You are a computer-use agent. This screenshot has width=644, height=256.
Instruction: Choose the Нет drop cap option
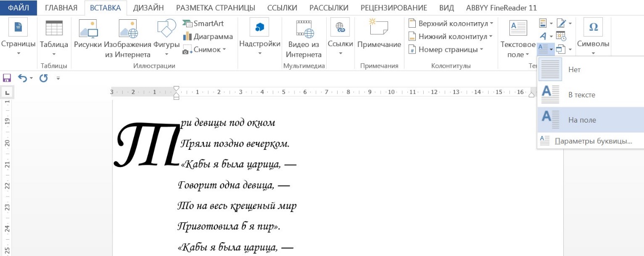pos(591,70)
